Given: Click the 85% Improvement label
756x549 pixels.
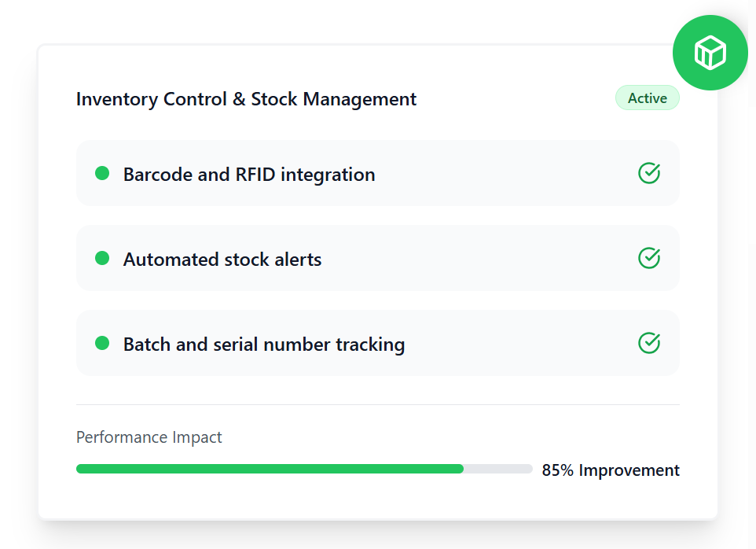Looking at the screenshot, I should (611, 470).
